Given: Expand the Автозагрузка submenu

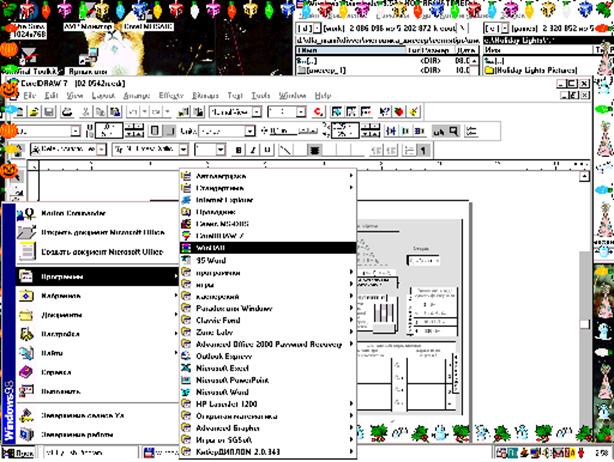Looking at the screenshot, I should [268, 176].
